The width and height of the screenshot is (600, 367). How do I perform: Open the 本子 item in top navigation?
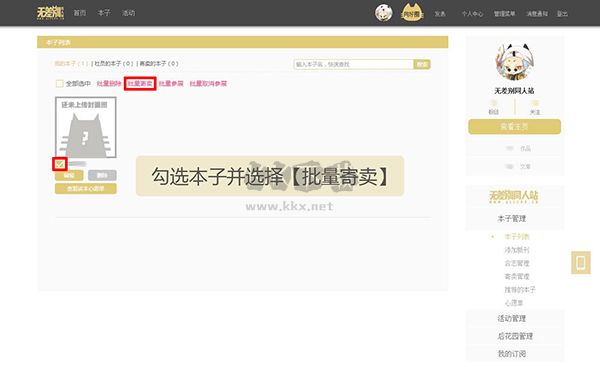(x=104, y=13)
